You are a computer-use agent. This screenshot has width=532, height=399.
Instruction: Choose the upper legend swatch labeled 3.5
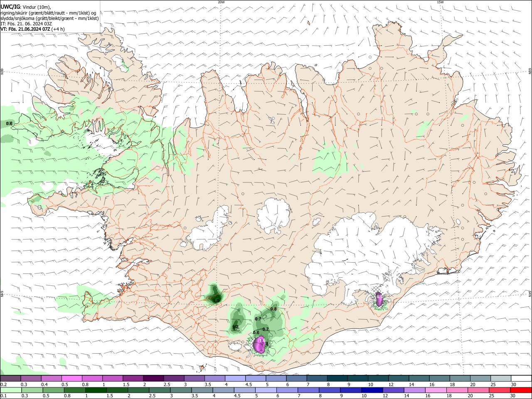tap(214, 378)
